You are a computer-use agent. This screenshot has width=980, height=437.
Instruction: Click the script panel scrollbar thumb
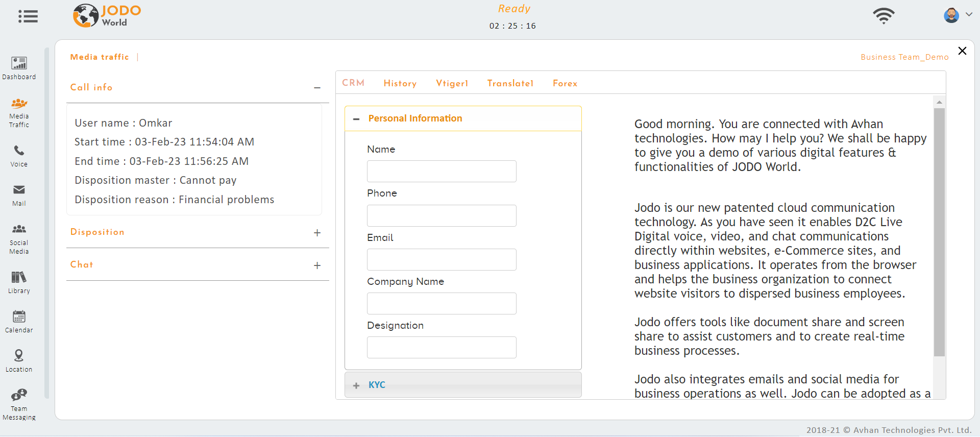939,232
